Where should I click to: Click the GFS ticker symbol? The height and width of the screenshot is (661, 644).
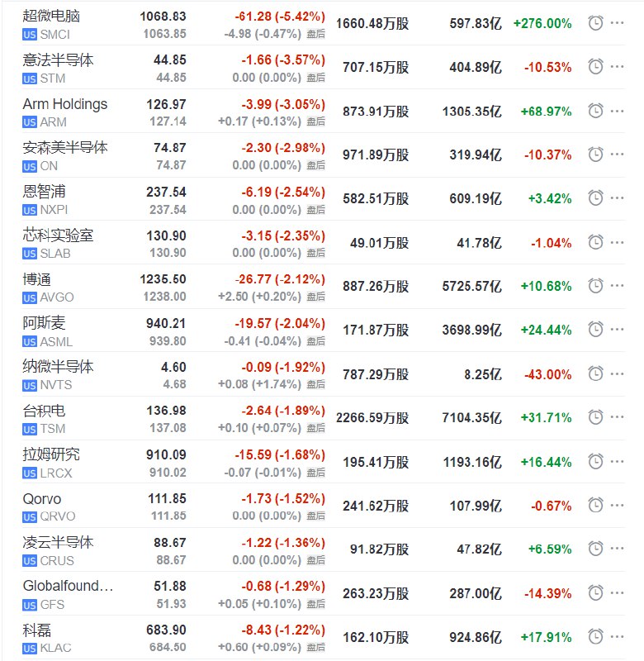click(x=53, y=605)
